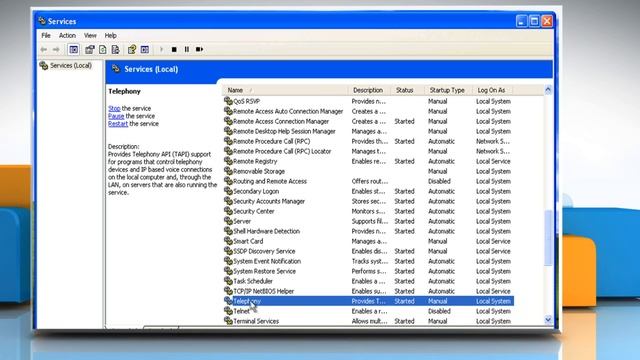
Task: Sort by Description column header
Action: click(369, 90)
